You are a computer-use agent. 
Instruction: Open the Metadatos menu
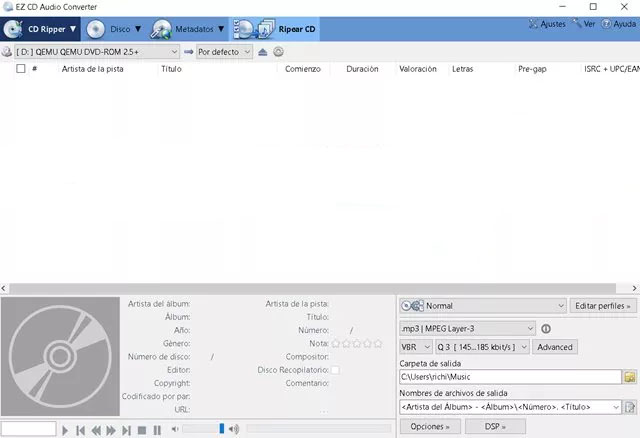pyautogui.click(x=188, y=29)
